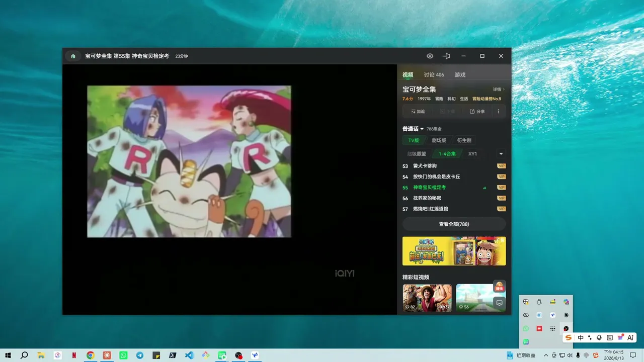The height and width of the screenshot is (362, 644).
Task: Open the short video with 56 likes
Action: coord(480,298)
